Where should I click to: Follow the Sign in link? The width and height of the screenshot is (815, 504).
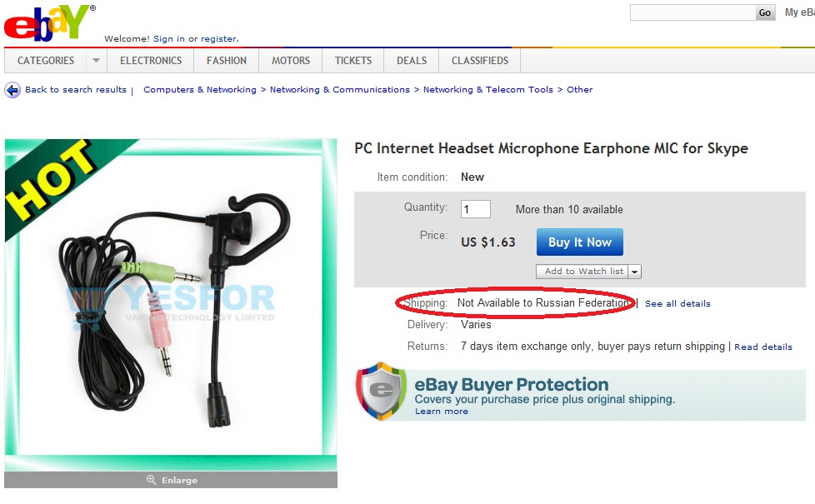[x=169, y=38]
